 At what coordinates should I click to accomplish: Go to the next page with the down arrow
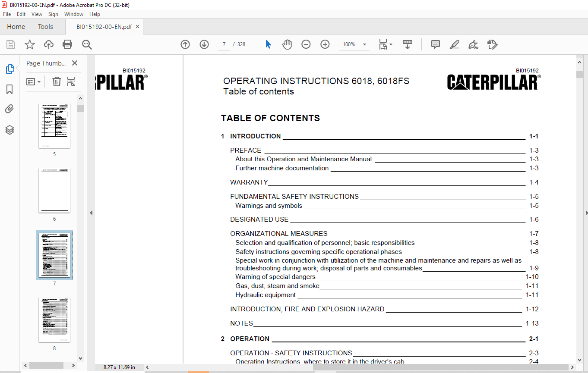pos(204,44)
